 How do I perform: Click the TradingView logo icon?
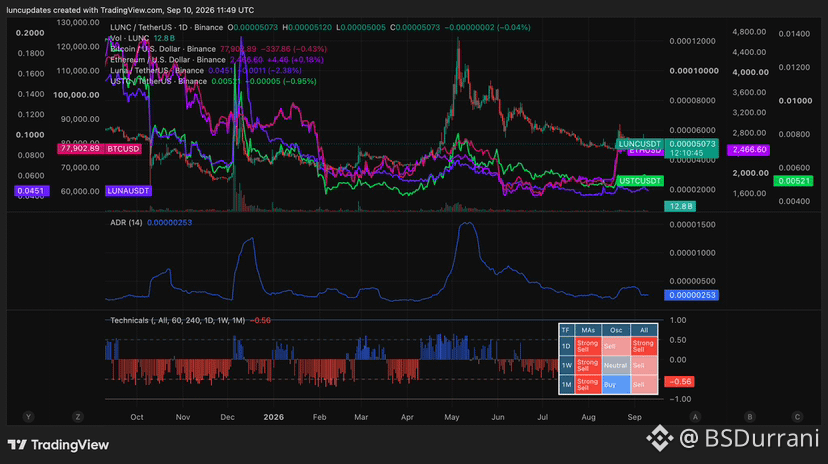[17, 444]
